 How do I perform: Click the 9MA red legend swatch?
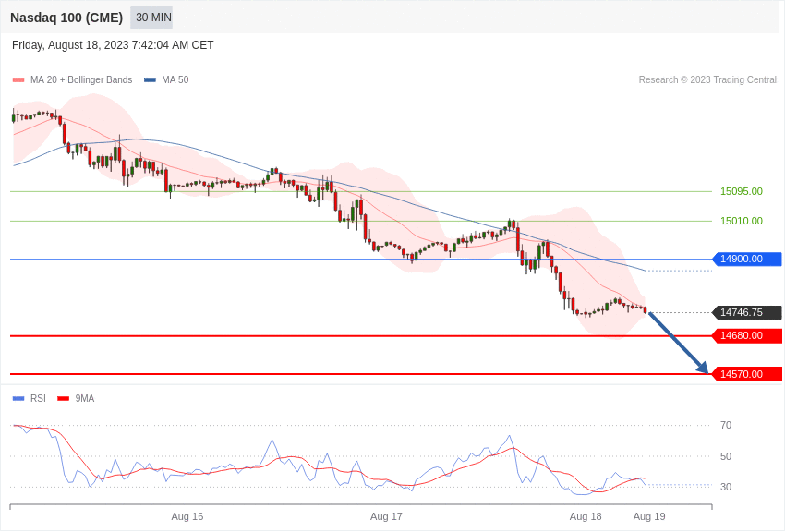(63, 399)
